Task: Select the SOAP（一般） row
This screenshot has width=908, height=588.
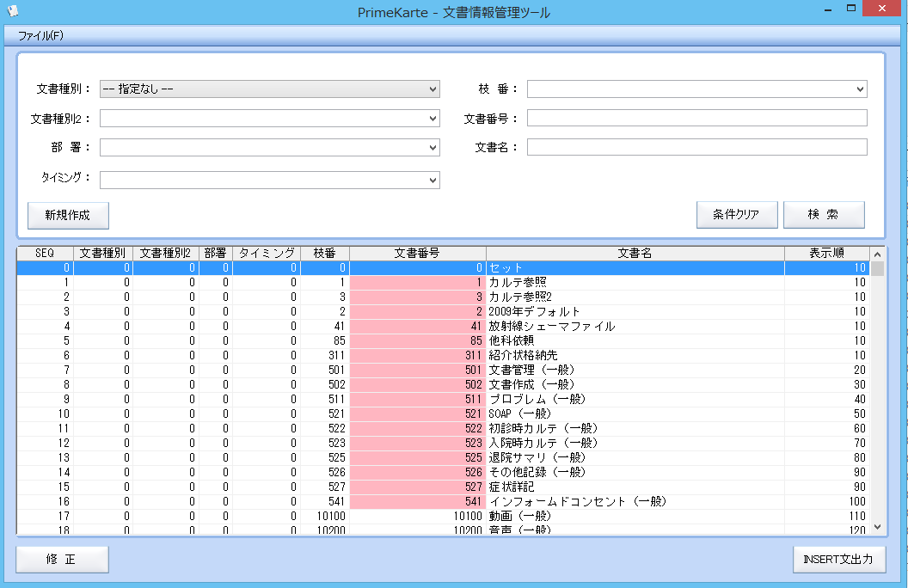Action: click(x=443, y=413)
